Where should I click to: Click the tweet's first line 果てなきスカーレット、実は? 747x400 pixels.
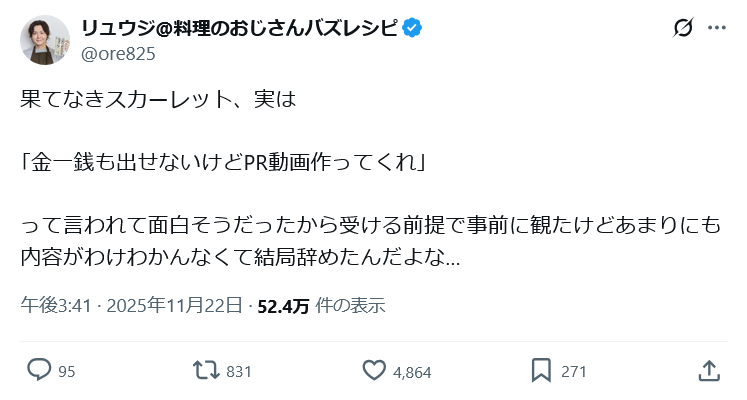pos(158,101)
